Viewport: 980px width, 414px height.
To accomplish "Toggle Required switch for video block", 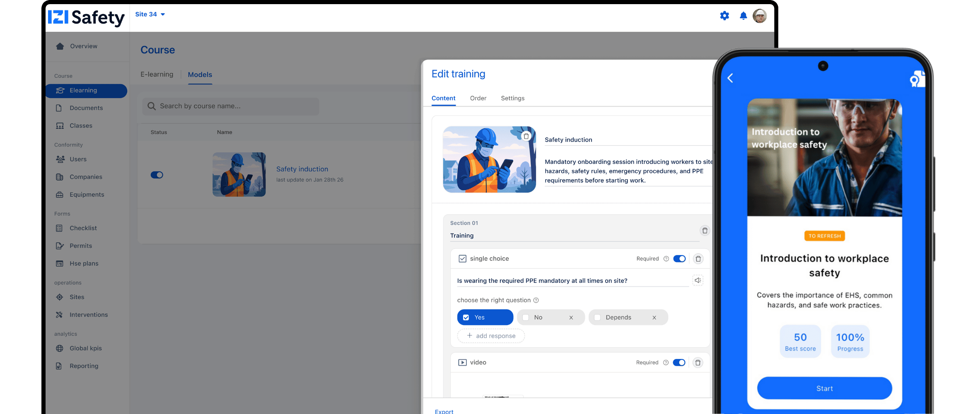I will coord(679,363).
